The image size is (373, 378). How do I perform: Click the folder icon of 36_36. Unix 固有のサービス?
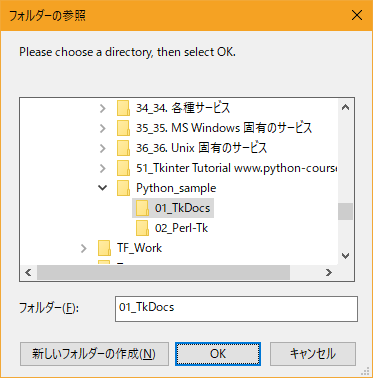coord(123,148)
